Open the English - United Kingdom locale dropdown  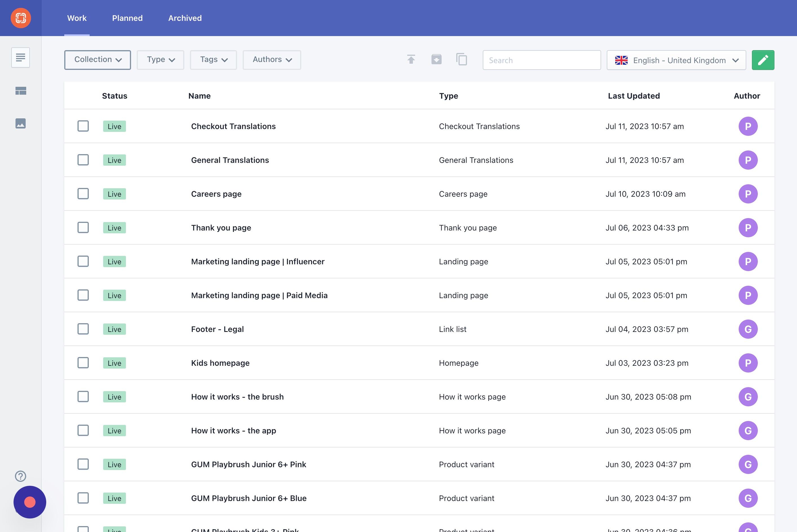point(676,60)
